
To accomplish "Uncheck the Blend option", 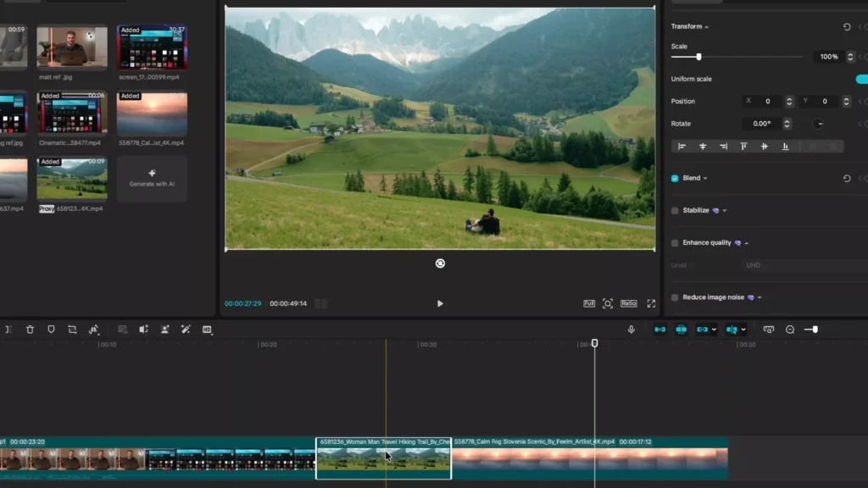I will [674, 178].
